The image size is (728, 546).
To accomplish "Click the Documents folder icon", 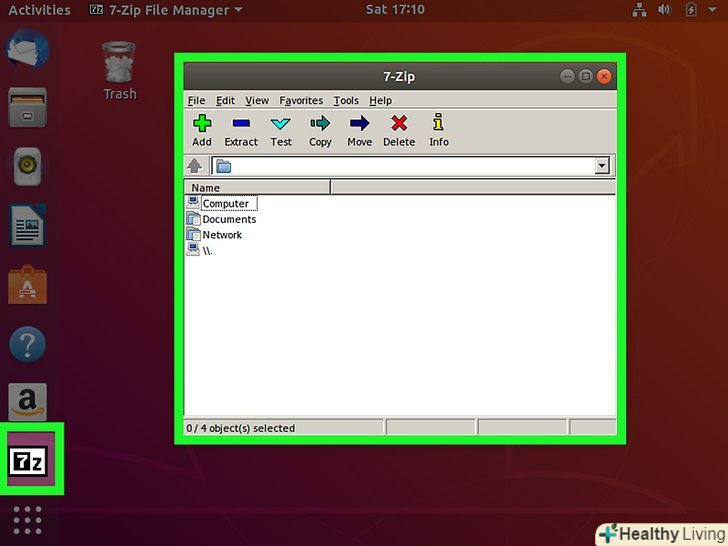I will click(193, 219).
